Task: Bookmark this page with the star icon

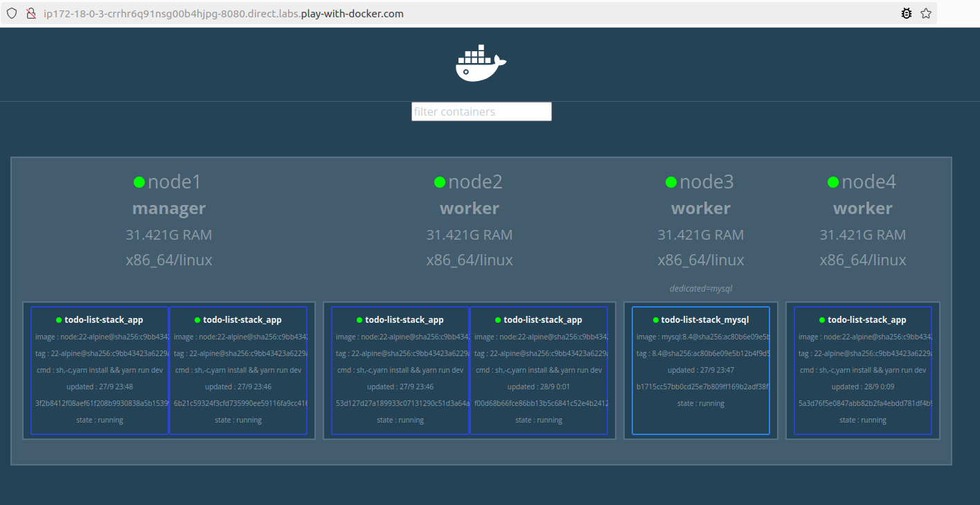Action: click(x=926, y=14)
